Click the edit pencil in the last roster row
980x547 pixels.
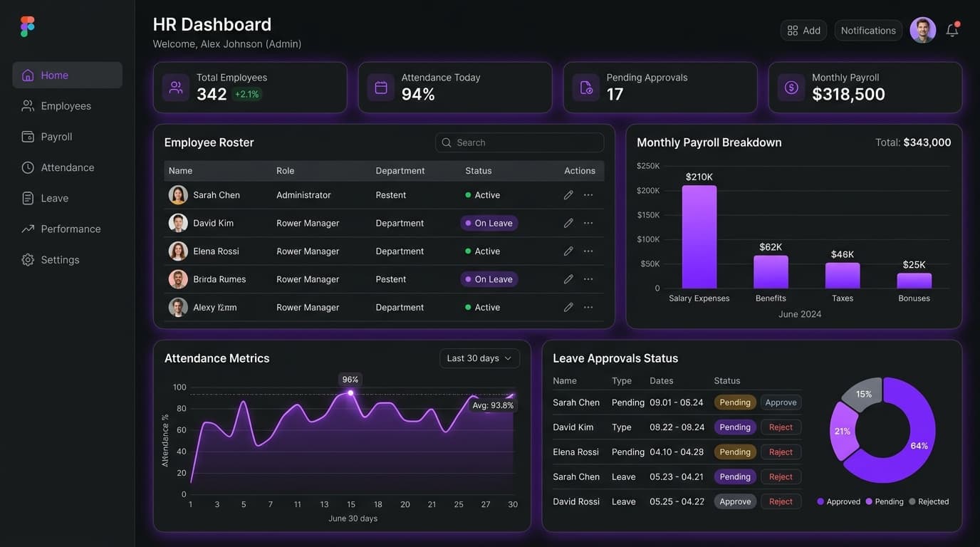point(568,308)
